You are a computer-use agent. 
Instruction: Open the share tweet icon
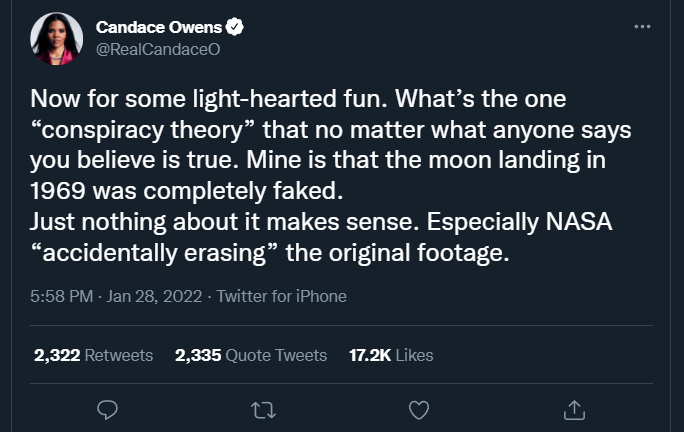pyautogui.click(x=575, y=409)
